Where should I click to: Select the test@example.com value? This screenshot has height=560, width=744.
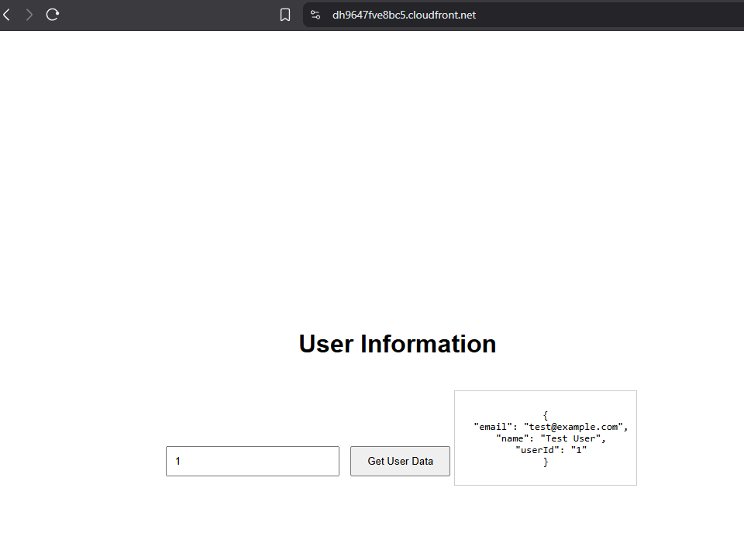pos(573,427)
